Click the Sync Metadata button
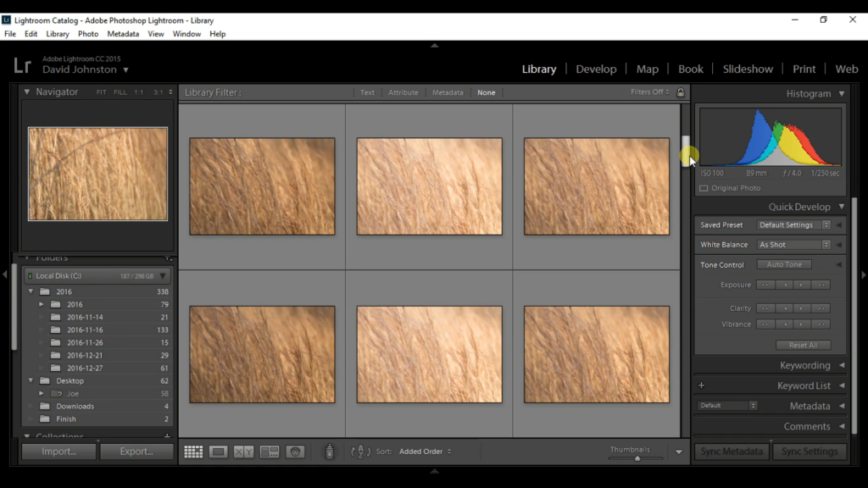Image resolution: width=868 pixels, height=488 pixels. click(x=732, y=452)
